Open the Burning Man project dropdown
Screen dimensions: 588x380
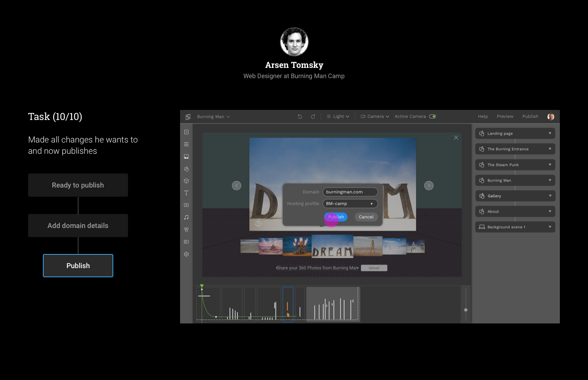coord(213,117)
